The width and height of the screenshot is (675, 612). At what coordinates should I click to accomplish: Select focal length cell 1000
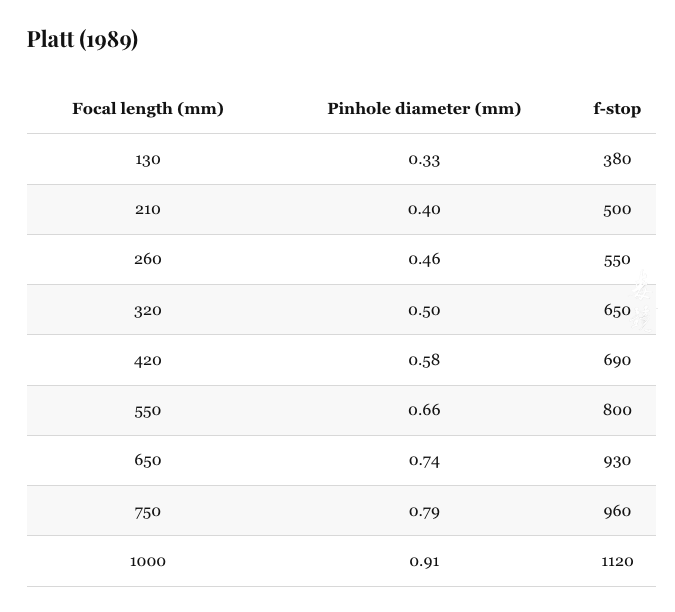(148, 561)
